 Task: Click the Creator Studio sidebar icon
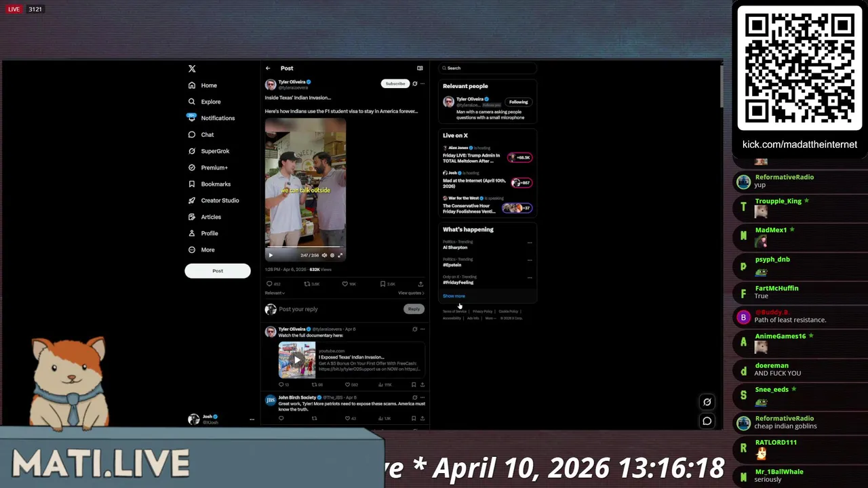192,201
